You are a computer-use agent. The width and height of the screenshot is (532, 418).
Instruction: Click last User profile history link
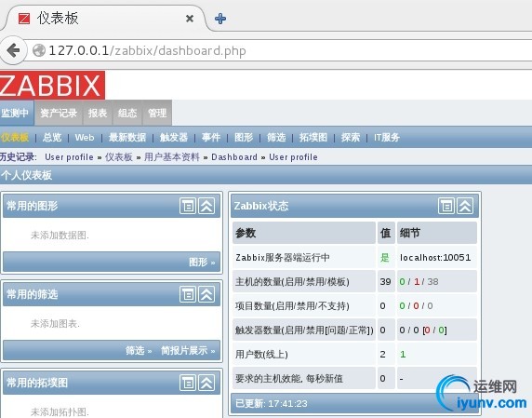coord(293,157)
